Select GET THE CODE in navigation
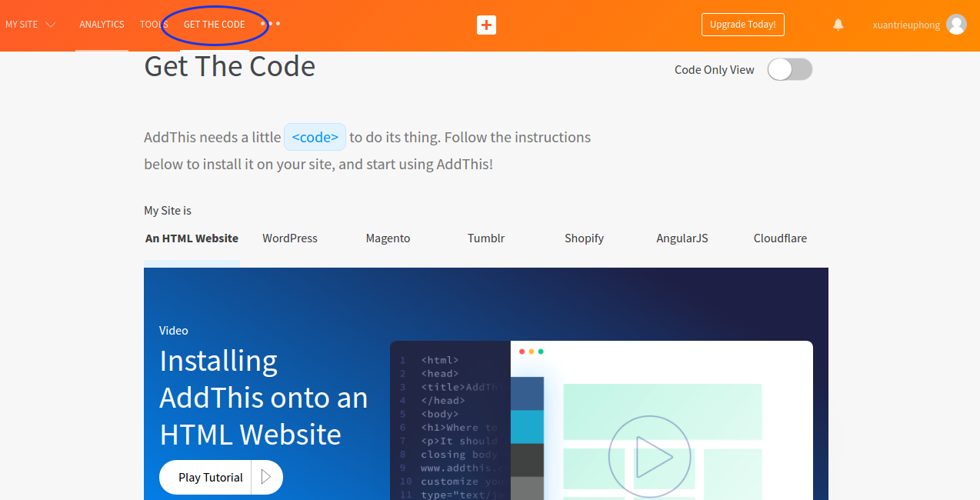This screenshot has width=980, height=500. [x=214, y=25]
